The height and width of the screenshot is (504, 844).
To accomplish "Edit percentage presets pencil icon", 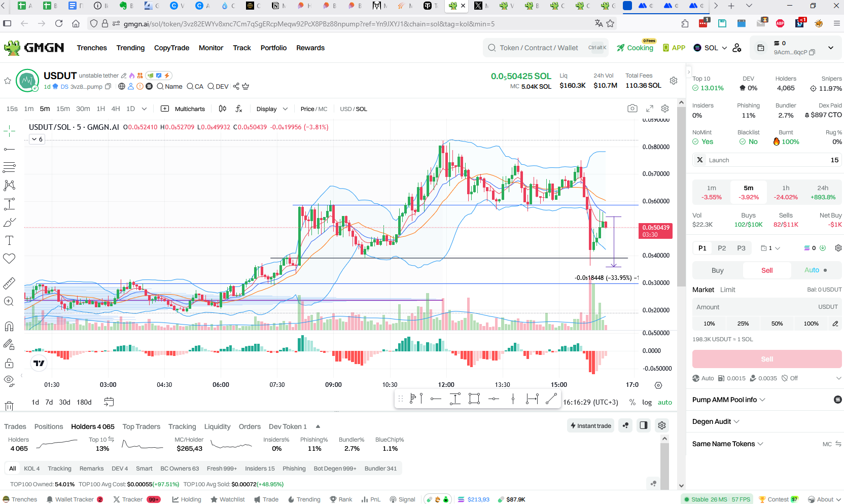I will 835,323.
